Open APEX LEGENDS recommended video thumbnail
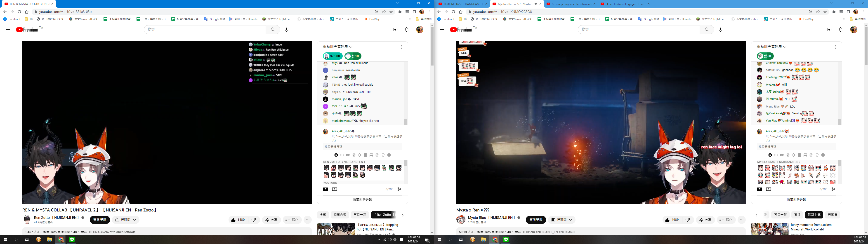This screenshot has height=244, width=868. click(x=336, y=229)
